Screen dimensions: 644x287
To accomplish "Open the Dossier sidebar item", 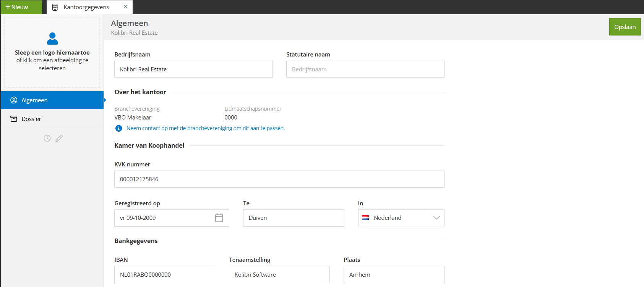I will pyautogui.click(x=52, y=119).
